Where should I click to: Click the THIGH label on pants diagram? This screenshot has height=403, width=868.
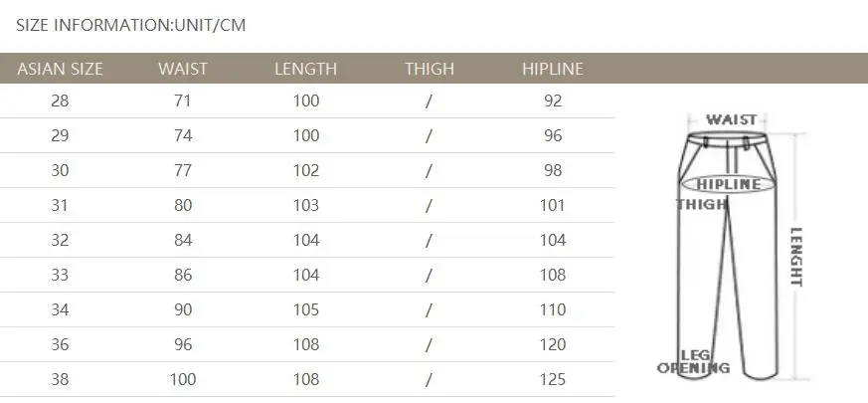701,205
